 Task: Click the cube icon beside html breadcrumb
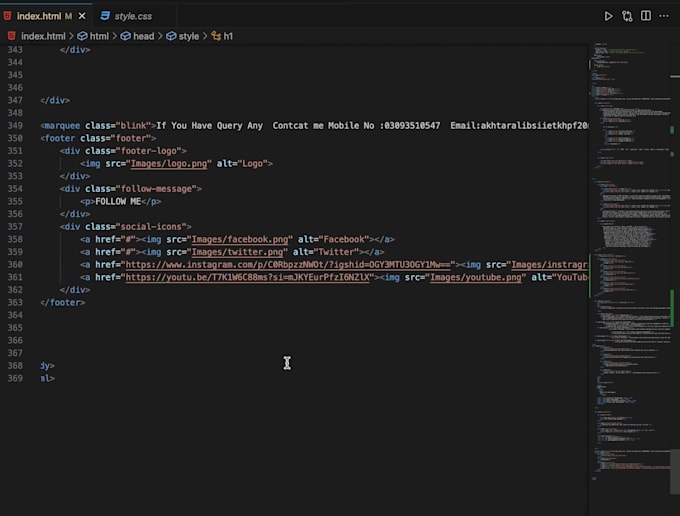click(82, 36)
